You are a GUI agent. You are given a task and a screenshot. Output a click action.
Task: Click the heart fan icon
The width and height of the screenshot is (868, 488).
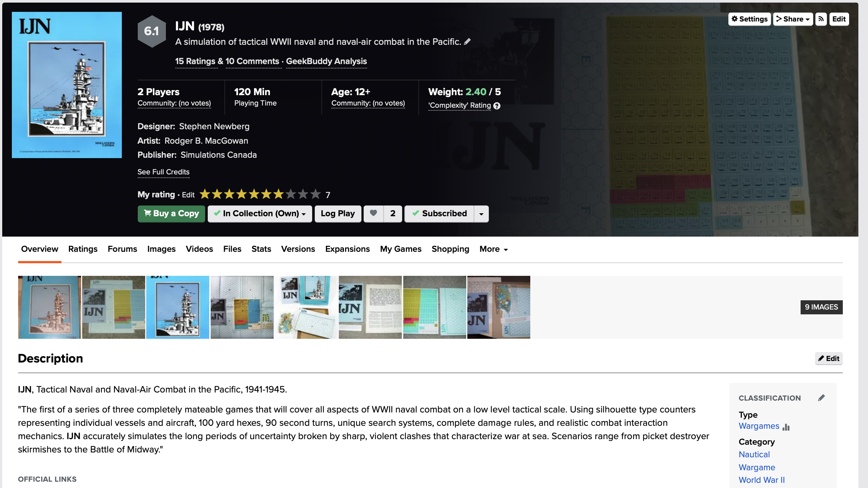tap(374, 213)
